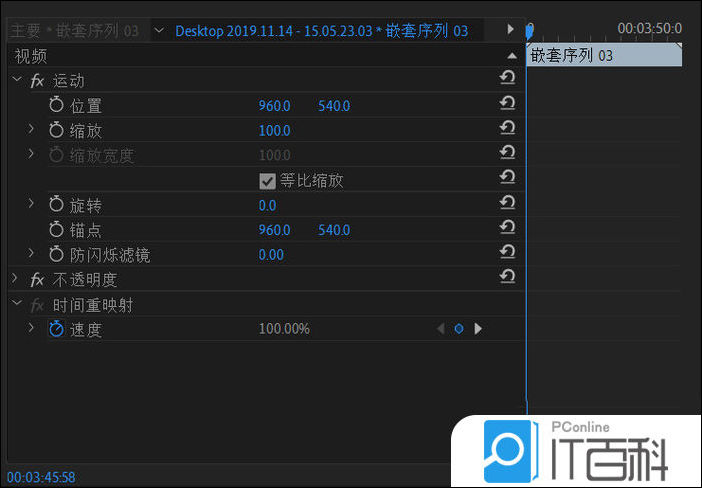Select the 主要 * 嵌套序列 03 tab
This screenshot has width=702, height=488.
[x=74, y=31]
